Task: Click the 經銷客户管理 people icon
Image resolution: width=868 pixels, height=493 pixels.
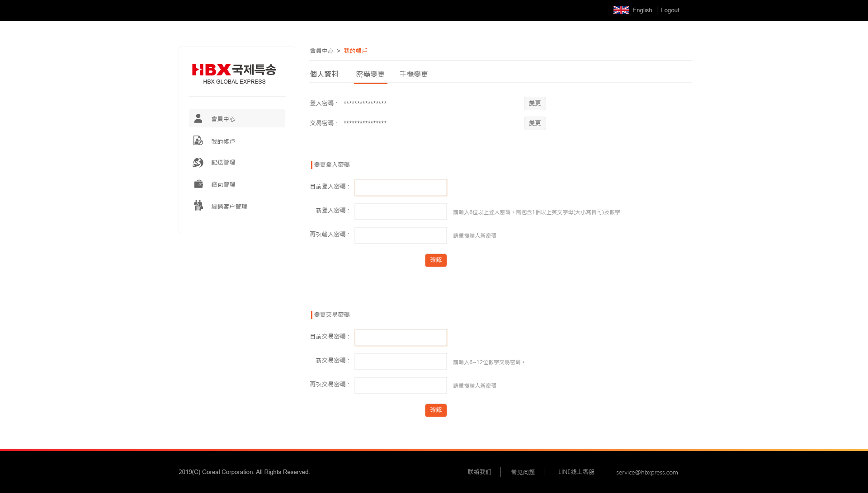Action: (x=198, y=206)
